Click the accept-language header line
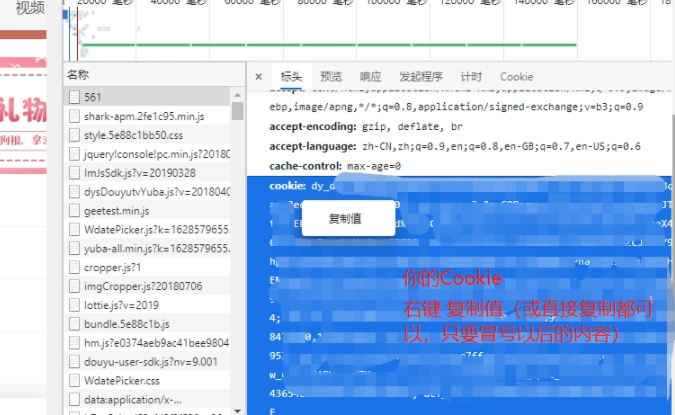This screenshot has height=415, width=675. tap(455, 146)
